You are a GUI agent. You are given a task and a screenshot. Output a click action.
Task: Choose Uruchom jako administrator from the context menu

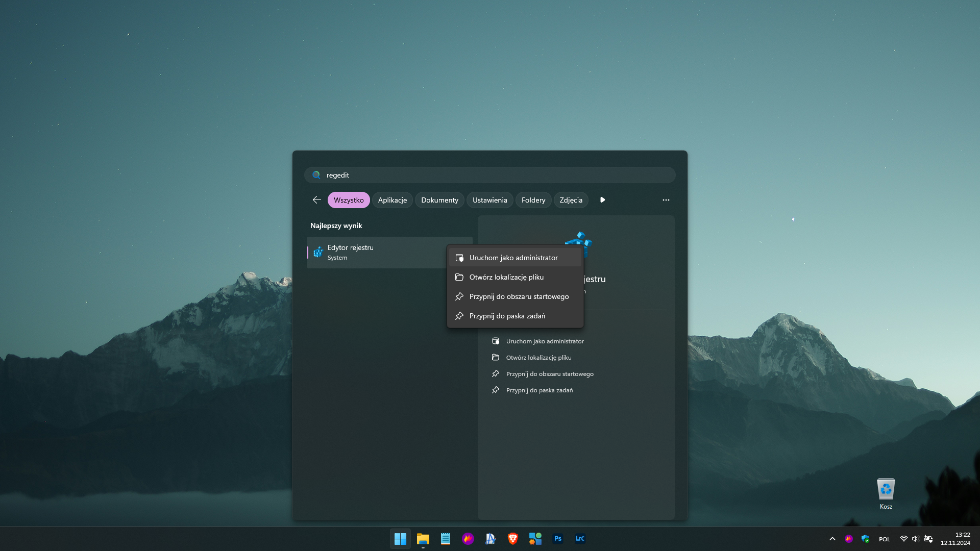[x=513, y=258]
